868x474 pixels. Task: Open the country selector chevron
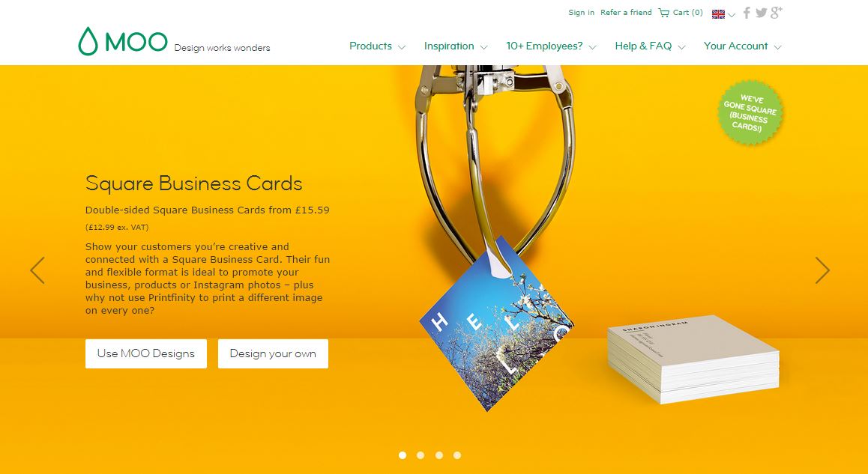click(x=732, y=15)
